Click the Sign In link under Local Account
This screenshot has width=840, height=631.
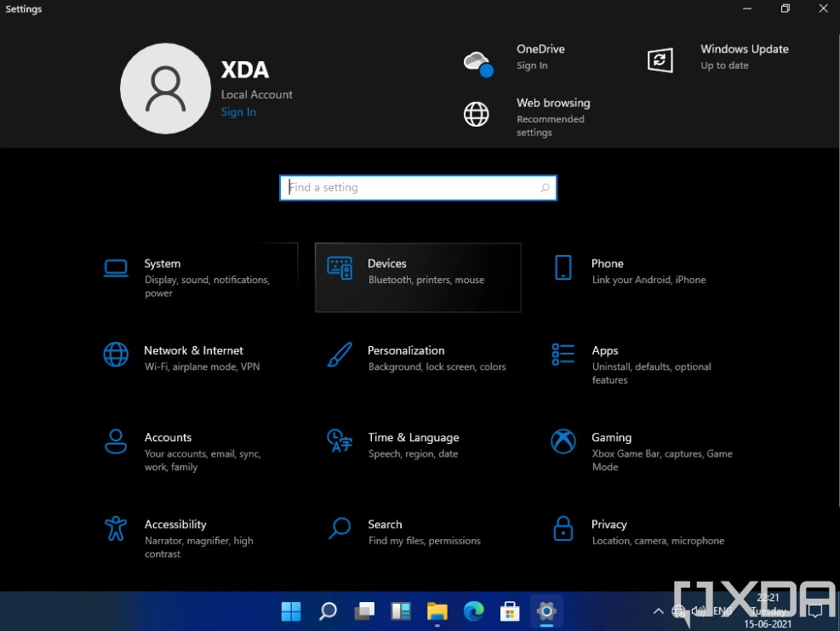tap(238, 112)
